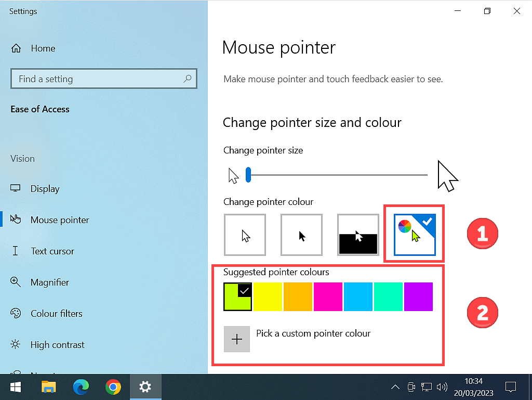Image resolution: width=532 pixels, height=400 pixels.
Task: Pick the yellow suggested pointer colour
Action: pyautogui.click(x=268, y=297)
